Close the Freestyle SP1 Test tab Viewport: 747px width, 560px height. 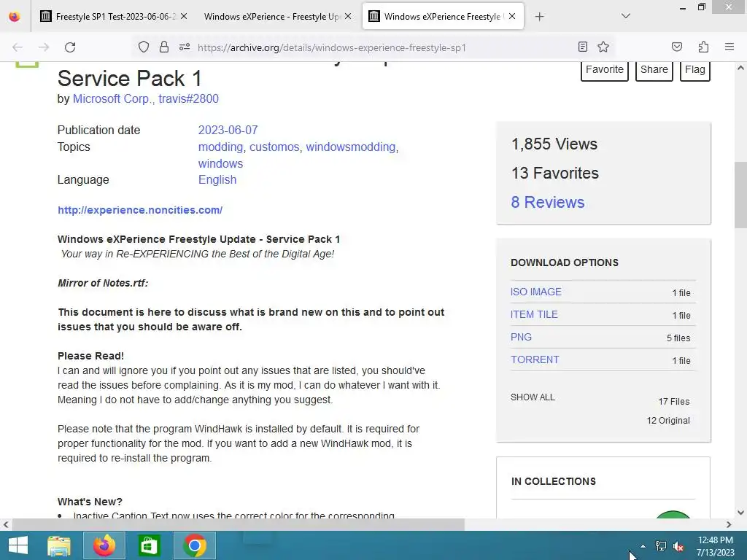[x=184, y=16]
